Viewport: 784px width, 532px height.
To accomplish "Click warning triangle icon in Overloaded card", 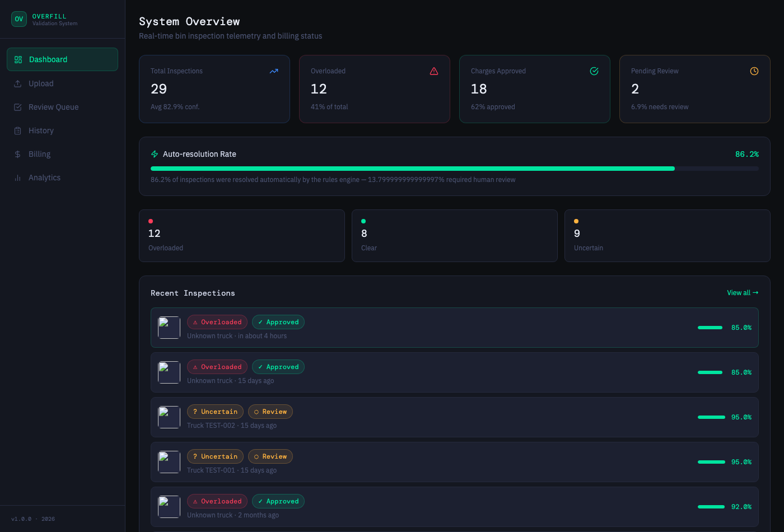I will (434, 71).
